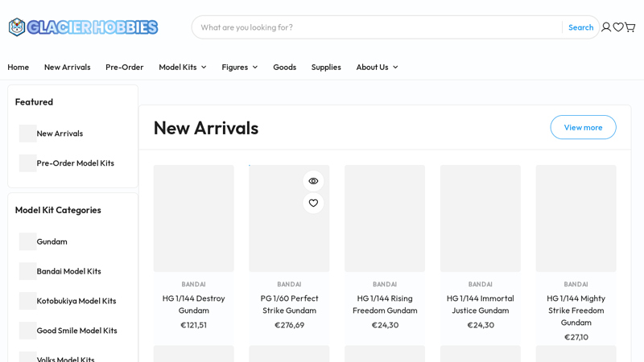Open HG 1/144 Rising Freedom Gundam image
This screenshot has width=644, height=362.
coord(385,218)
